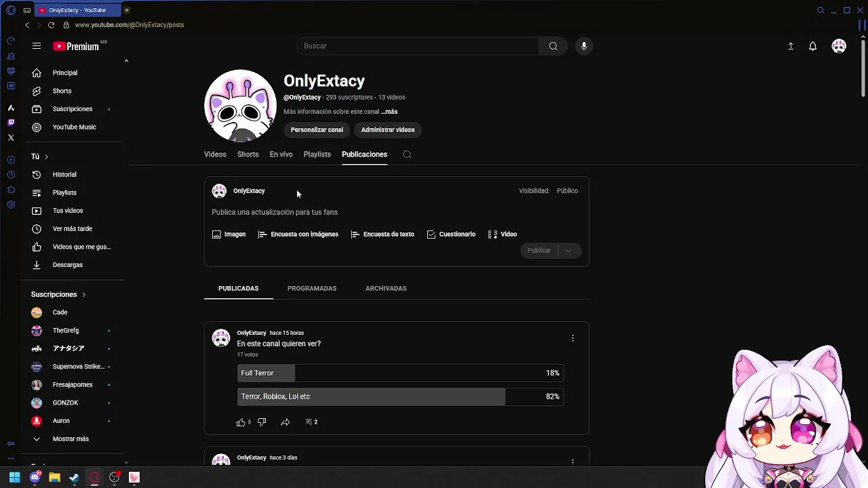This screenshot has height=488, width=868.
Task: Switch to Shorts channel tab
Action: (x=248, y=155)
